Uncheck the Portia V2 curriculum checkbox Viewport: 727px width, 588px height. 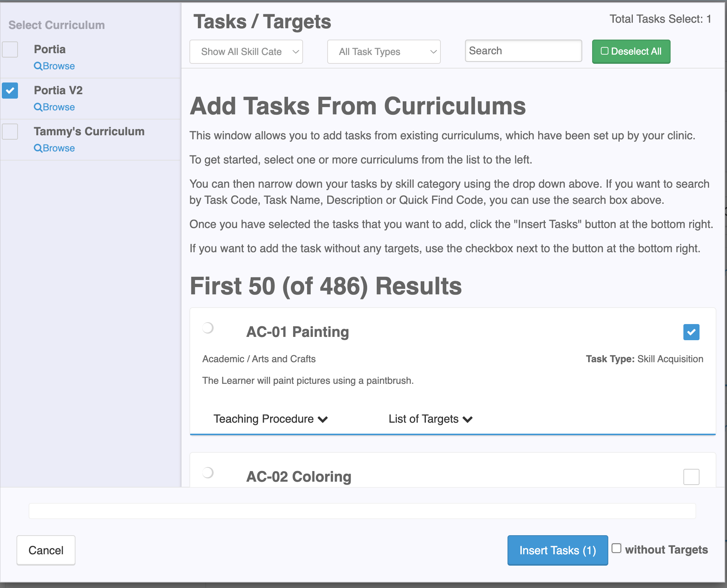pos(10,91)
